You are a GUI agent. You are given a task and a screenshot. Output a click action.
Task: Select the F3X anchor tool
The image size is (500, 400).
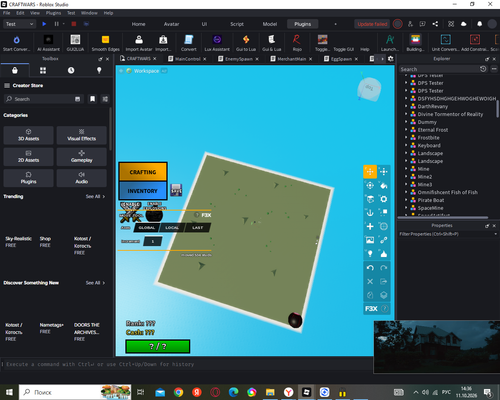(370, 213)
